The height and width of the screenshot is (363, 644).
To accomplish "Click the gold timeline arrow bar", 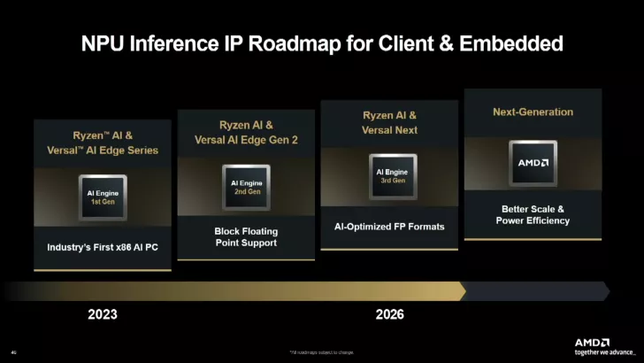I will (x=234, y=291).
